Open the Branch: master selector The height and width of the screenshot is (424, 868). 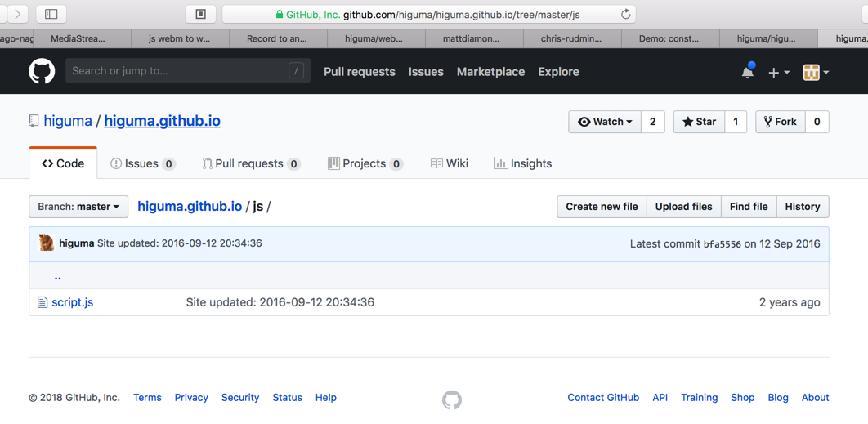pyautogui.click(x=78, y=207)
